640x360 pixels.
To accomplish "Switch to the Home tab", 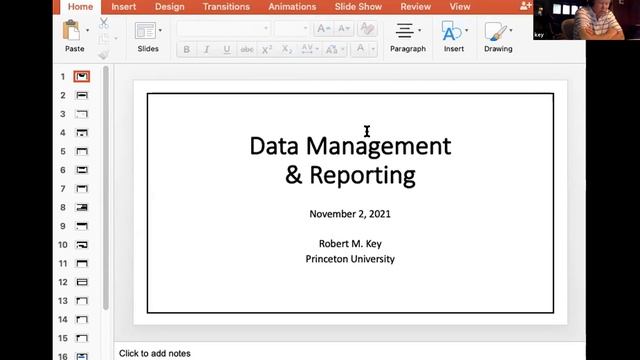I will pyautogui.click(x=80, y=7).
